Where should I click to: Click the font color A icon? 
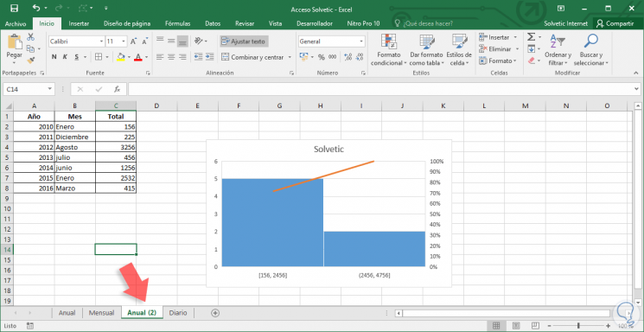click(x=138, y=57)
